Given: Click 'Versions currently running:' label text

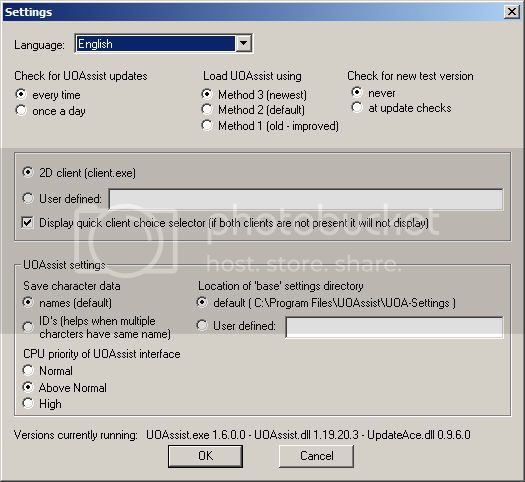Looking at the screenshot, I should pos(76,435).
